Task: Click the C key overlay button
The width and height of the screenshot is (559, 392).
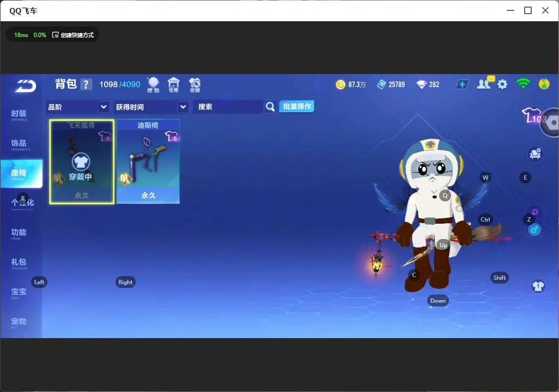Action: tap(414, 275)
